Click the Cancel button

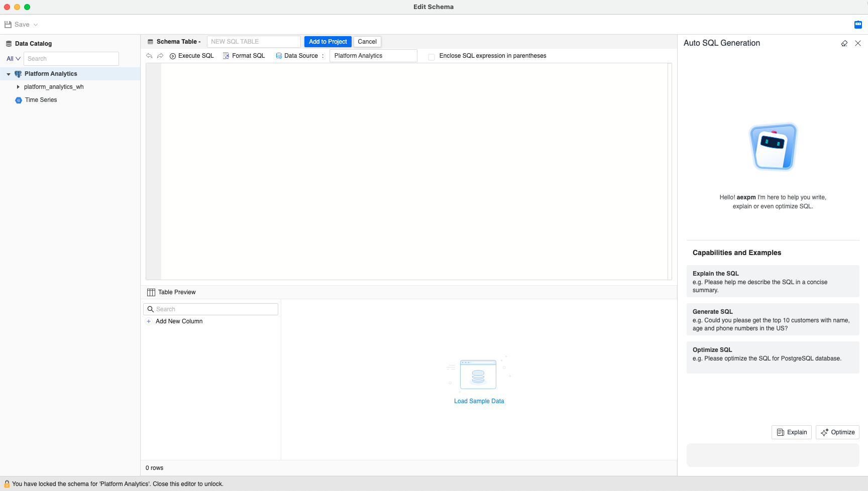point(367,42)
